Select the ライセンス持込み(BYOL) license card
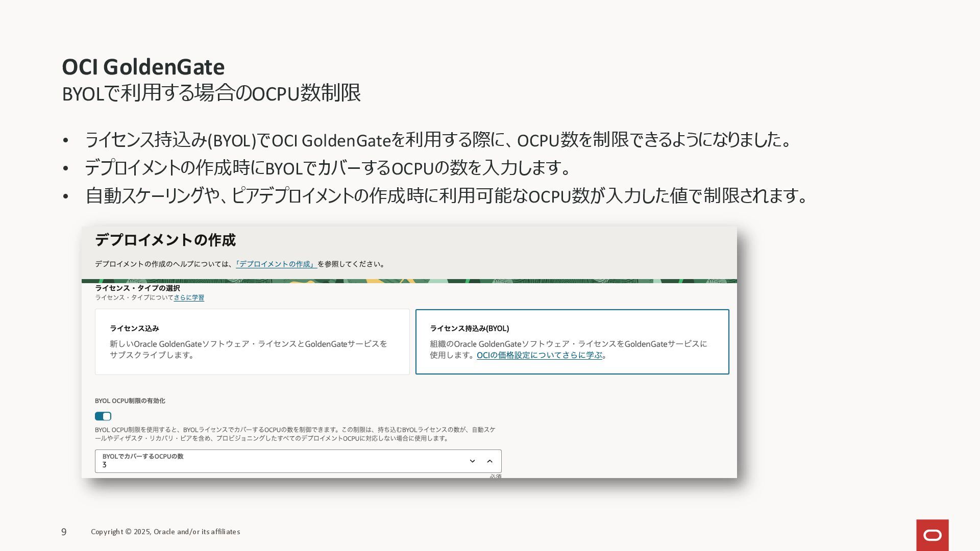Viewport: 980px width, 551px height. (x=572, y=342)
